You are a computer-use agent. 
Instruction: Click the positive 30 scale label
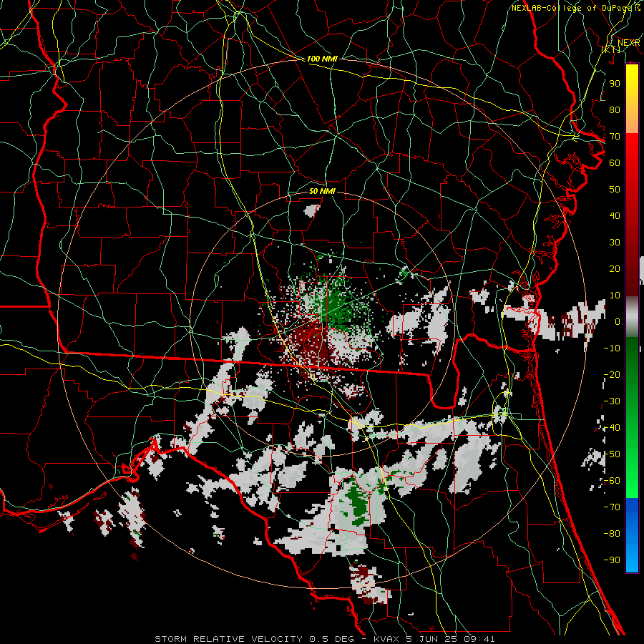(x=615, y=243)
